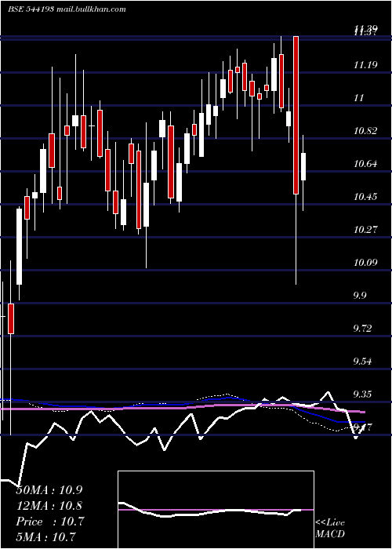Click the 10.45 price axis label
Image resolution: width=392 pixels, height=549 pixels.
pyautogui.click(x=365, y=196)
